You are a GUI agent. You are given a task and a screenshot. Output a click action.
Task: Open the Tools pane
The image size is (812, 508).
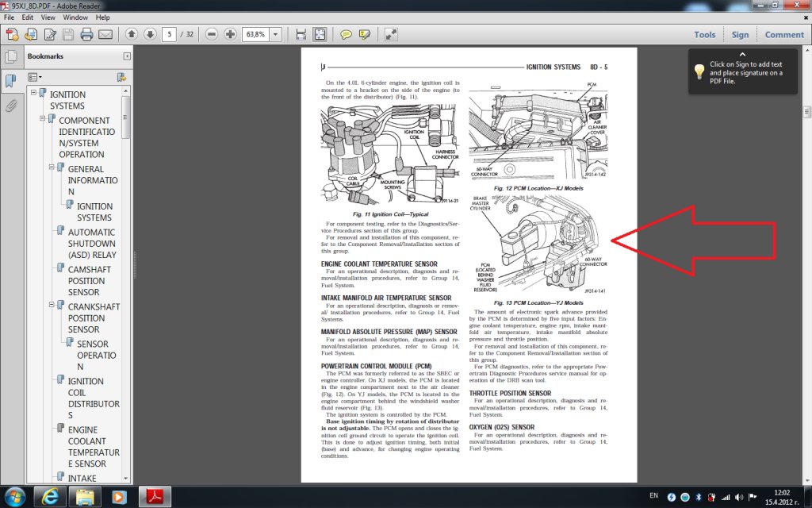704,34
